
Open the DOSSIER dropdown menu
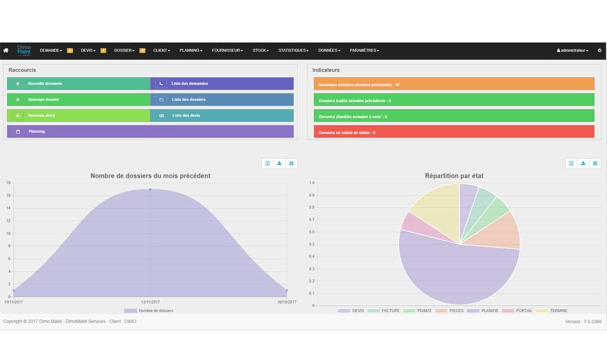pos(124,51)
